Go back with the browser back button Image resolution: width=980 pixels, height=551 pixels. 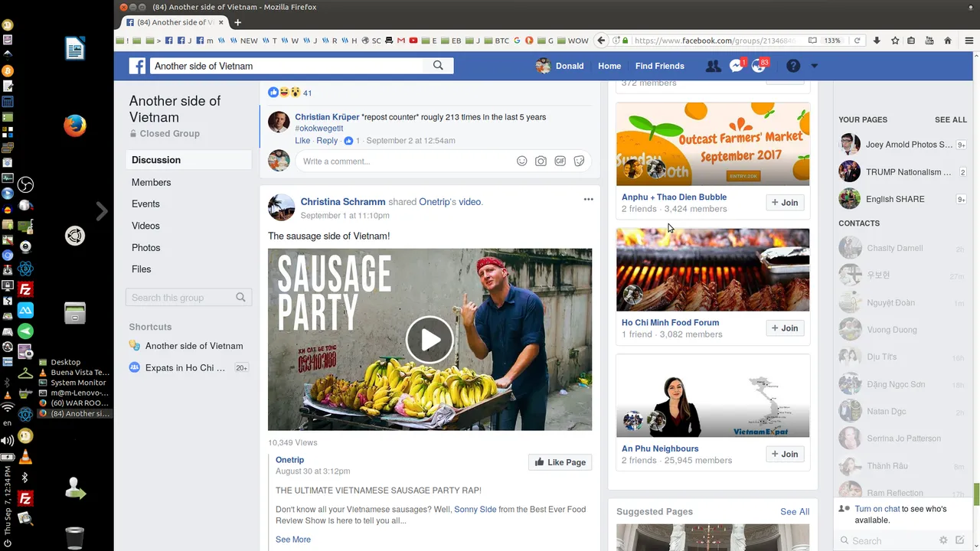pyautogui.click(x=601, y=41)
